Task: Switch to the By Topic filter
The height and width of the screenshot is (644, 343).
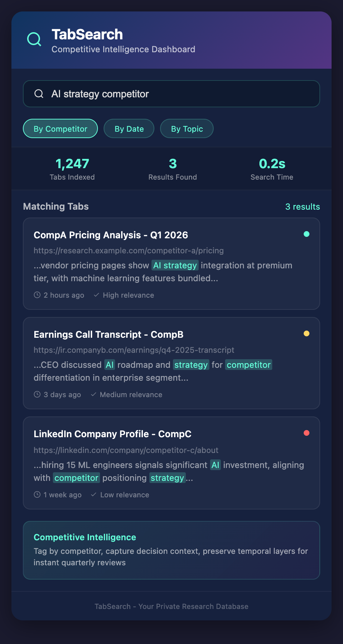Action: click(x=187, y=129)
